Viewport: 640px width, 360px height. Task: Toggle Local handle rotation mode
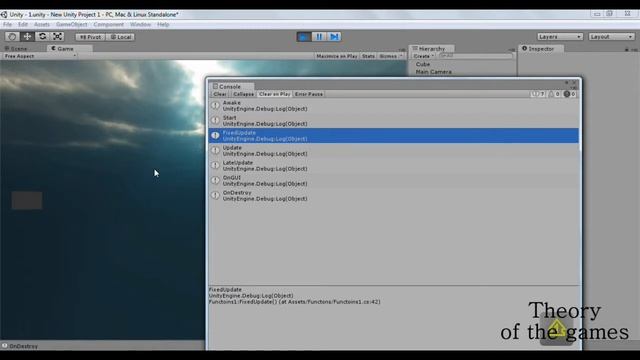[x=121, y=37]
